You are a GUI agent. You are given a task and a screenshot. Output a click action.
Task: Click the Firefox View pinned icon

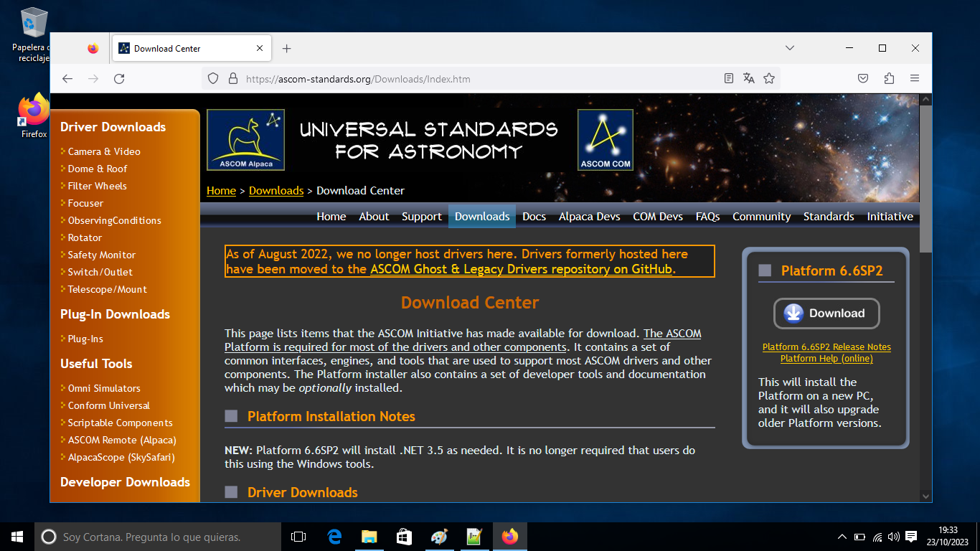point(93,48)
